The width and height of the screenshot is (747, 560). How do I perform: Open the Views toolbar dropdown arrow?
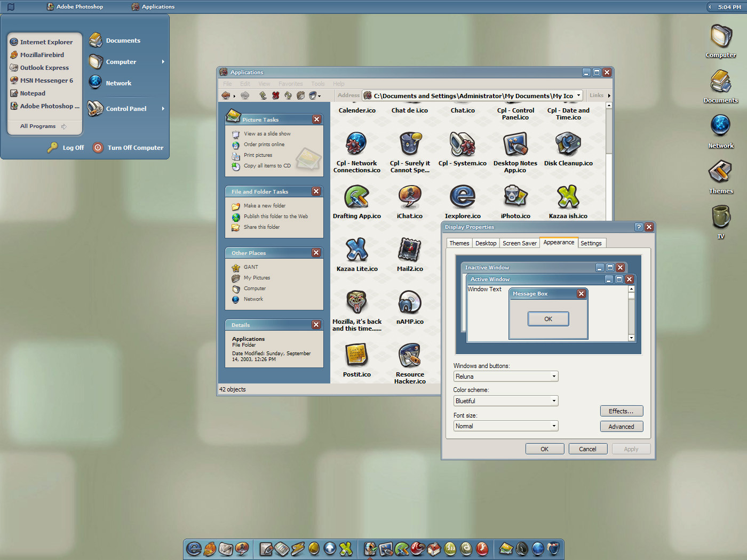pos(319,96)
